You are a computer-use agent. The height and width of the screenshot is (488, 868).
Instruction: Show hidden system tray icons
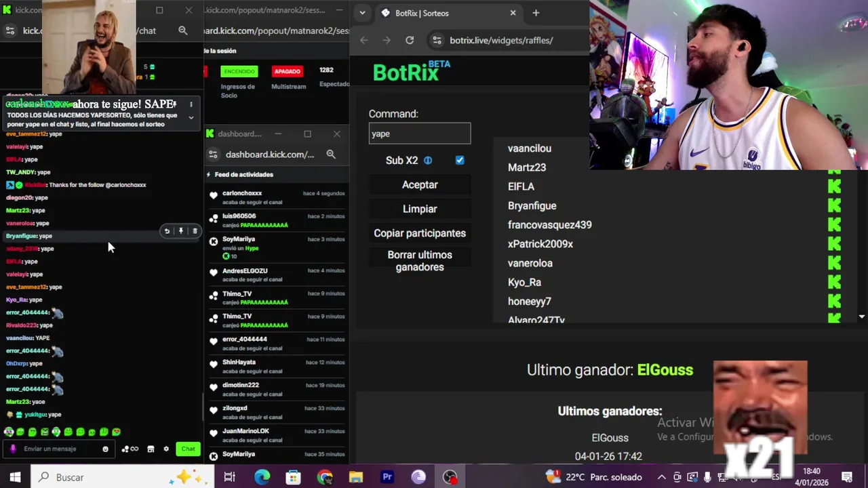(661, 477)
